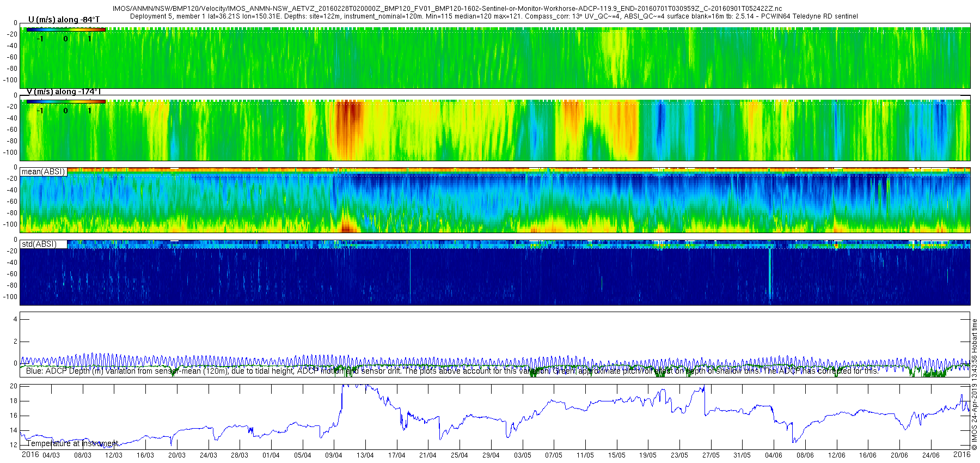Click the 08/03 date tick label
The image size is (980, 463).
83,455
